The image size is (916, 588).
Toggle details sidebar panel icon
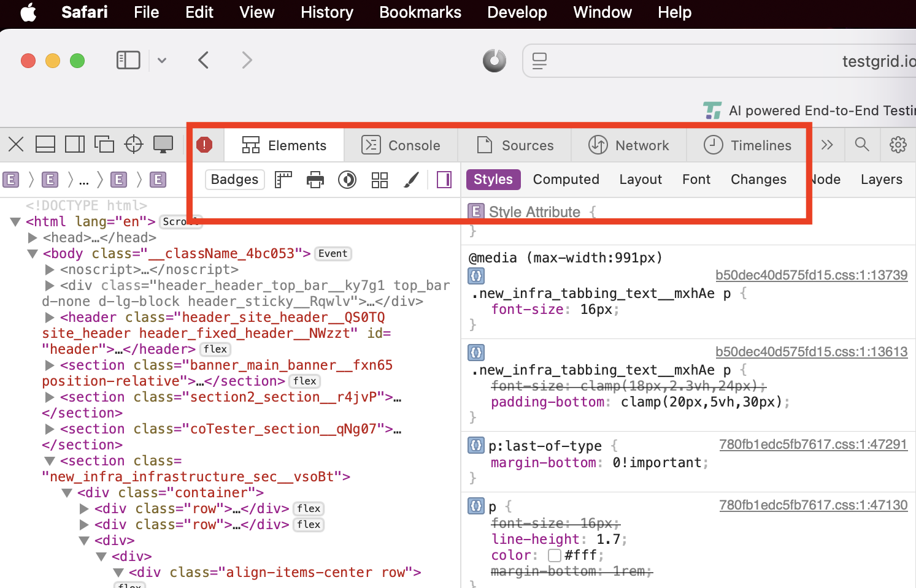[444, 180]
